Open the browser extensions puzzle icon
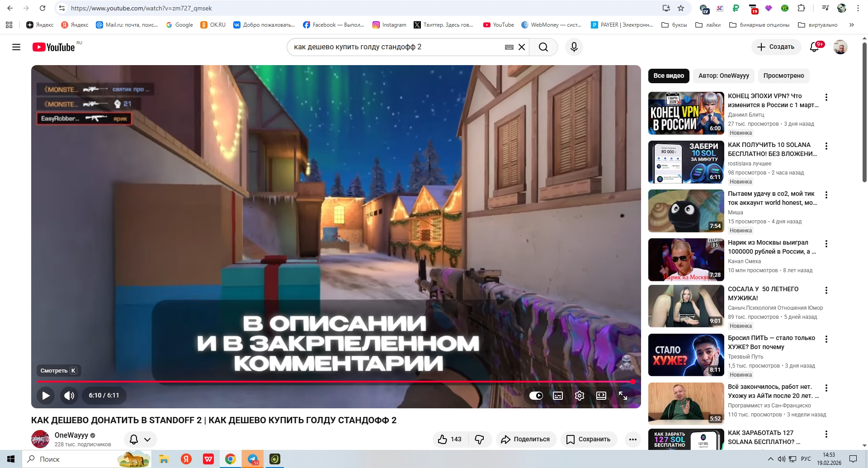Image resolution: width=868 pixels, height=468 pixels. [x=801, y=8]
